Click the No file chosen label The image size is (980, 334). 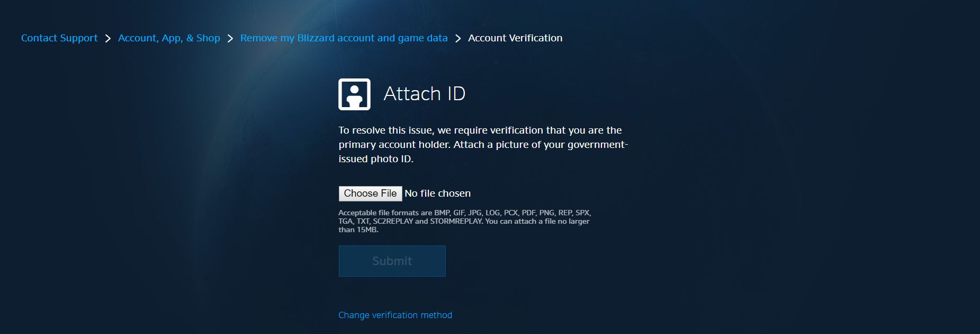click(438, 194)
